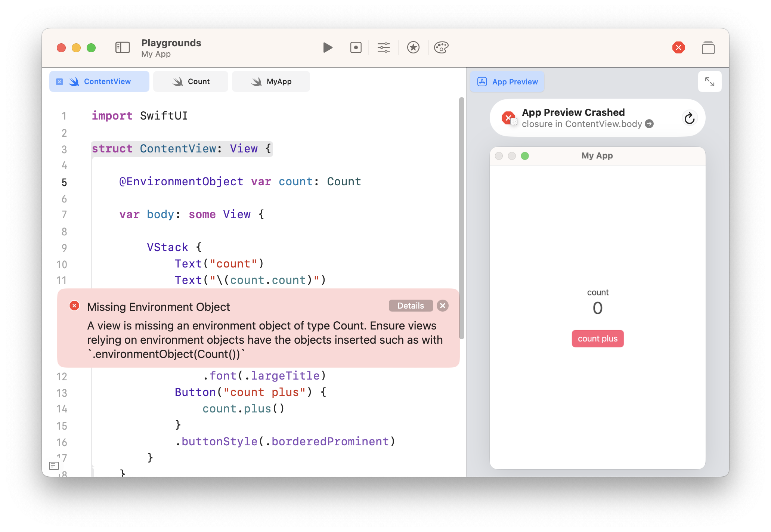771x532 pixels.
Task: Close the ContentView tab with its x
Action: [59, 82]
